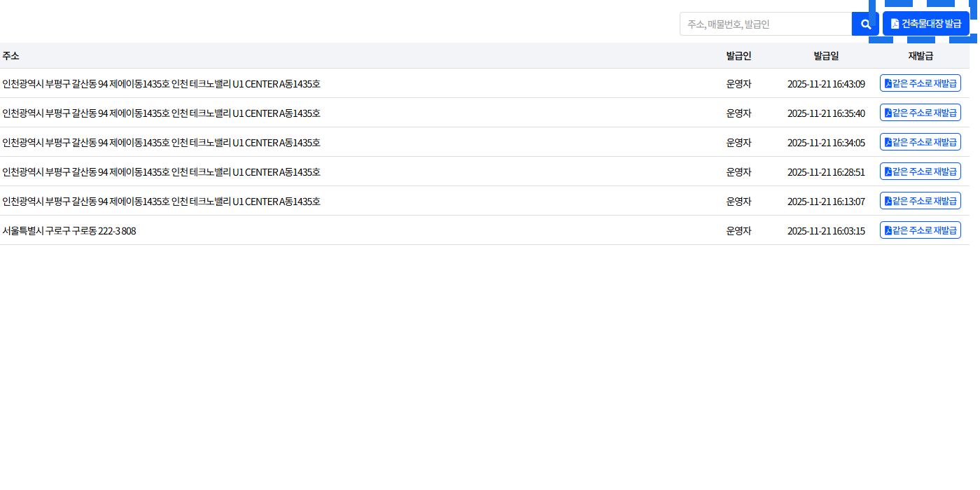
Task: Select the address 서울특별시 구로구 구로동 222-3 808
Action: point(69,231)
